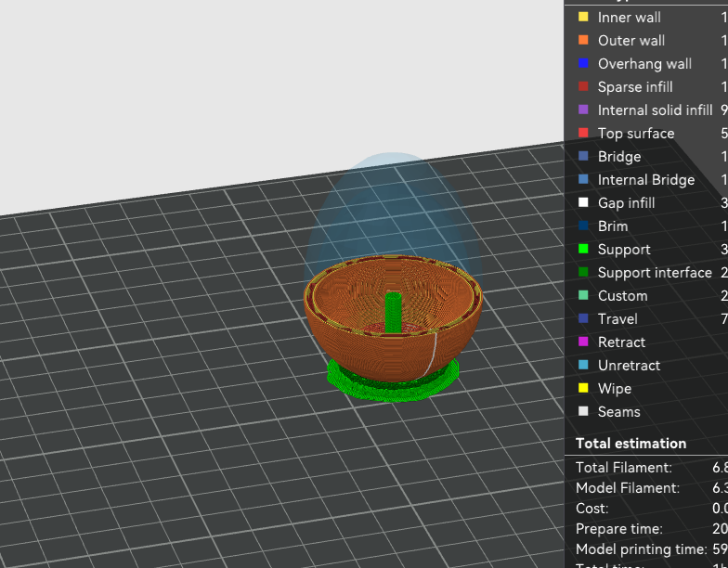728x568 pixels.
Task: Toggle Top surface line type label
Action: pos(636,134)
